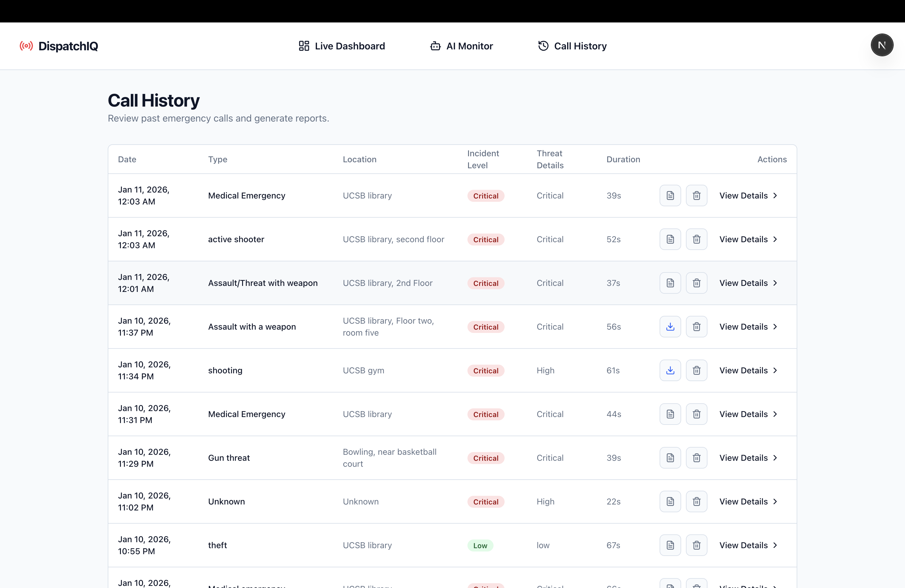Click the DispatchIQ logo
905x588 pixels.
pos(59,46)
